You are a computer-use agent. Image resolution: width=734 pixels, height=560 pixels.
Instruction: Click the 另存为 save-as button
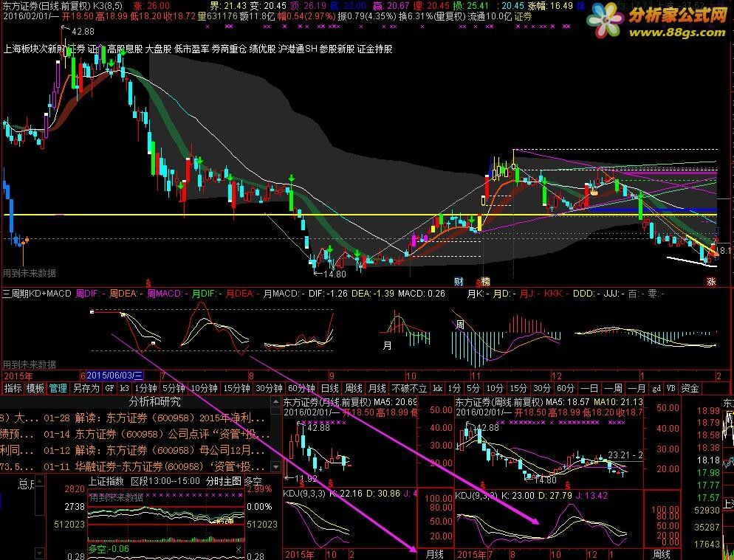click(86, 388)
